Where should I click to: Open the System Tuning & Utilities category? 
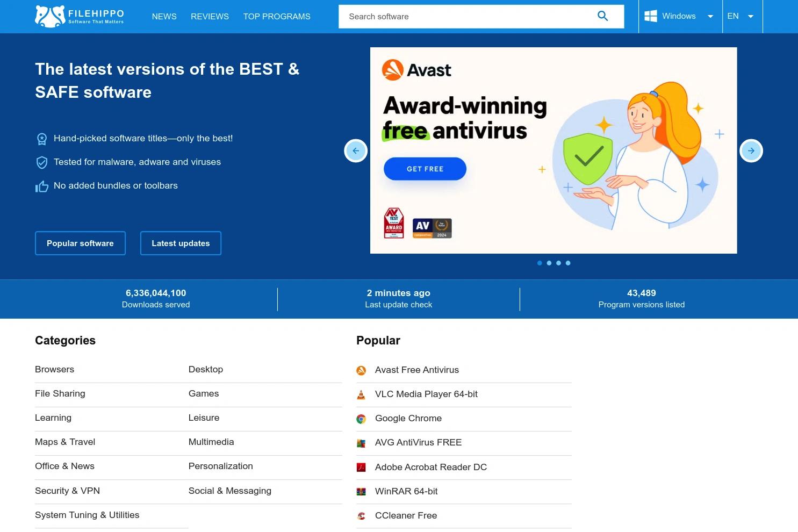(87, 515)
